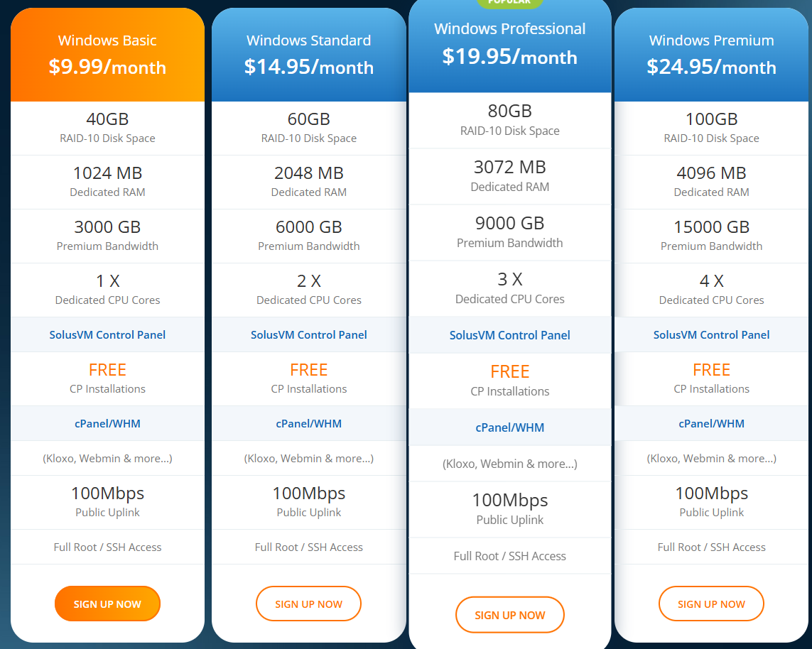The image size is (812, 649).
Task: Click the 2048 MB RAM value
Action: point(308,173)
